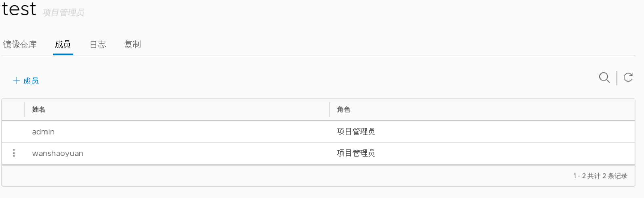Click the refresh member list icon

point(628,78)
